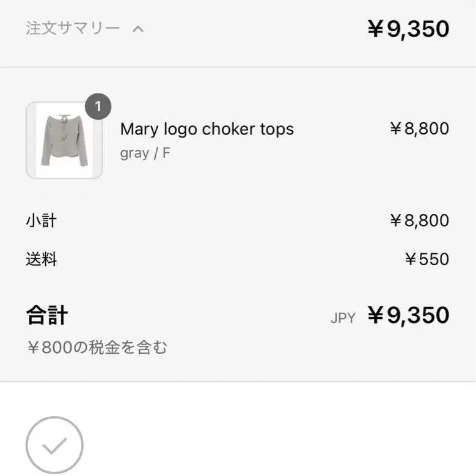
Task: Open the Mary logo choker tops item
Action: [207, 129]
